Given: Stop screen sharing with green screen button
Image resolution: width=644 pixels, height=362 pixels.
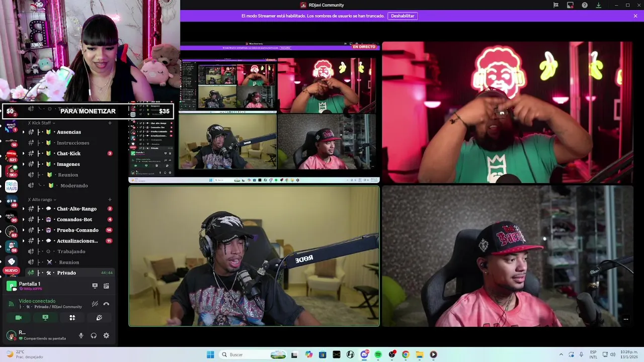Looking at the screenshot, I should point(45,318).
